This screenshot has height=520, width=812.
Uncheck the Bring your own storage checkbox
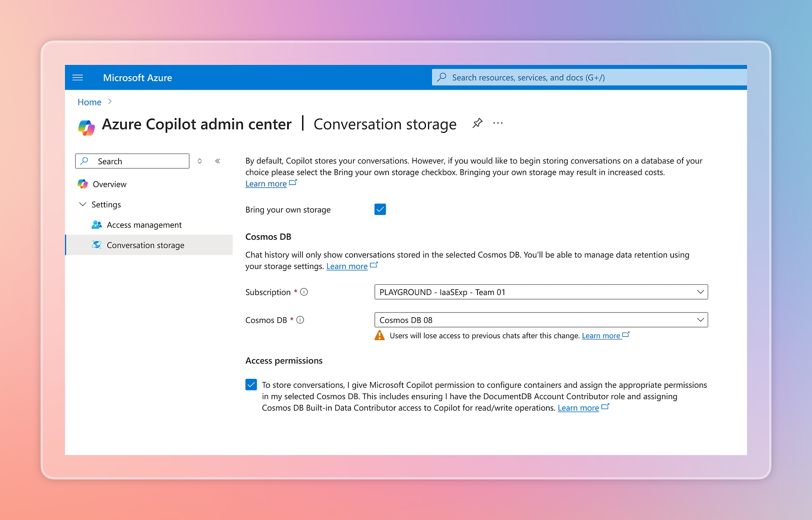click(x=380, y=209)
